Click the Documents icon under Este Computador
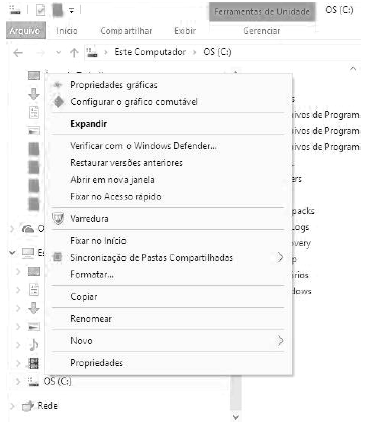382x427 pixels. click(34, 290)
